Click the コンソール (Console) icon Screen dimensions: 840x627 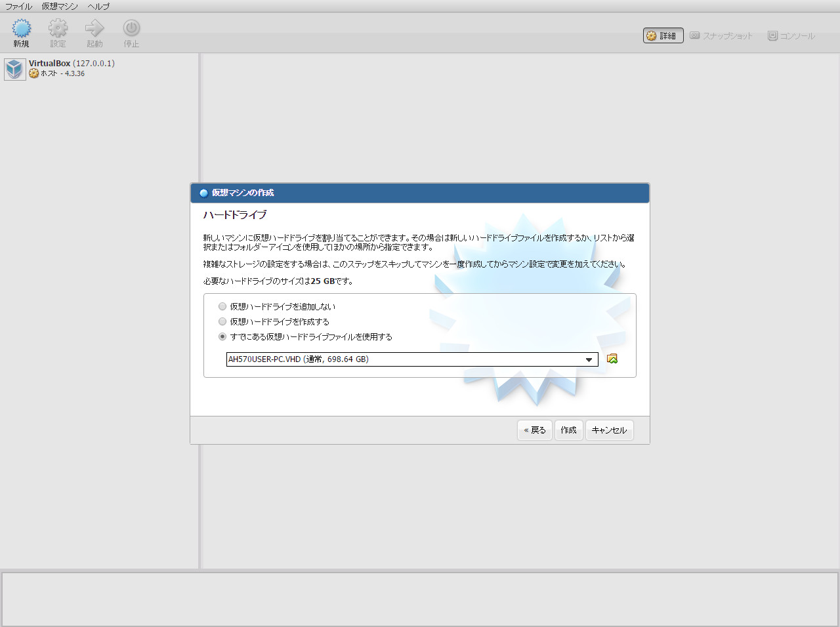(791, 35)
